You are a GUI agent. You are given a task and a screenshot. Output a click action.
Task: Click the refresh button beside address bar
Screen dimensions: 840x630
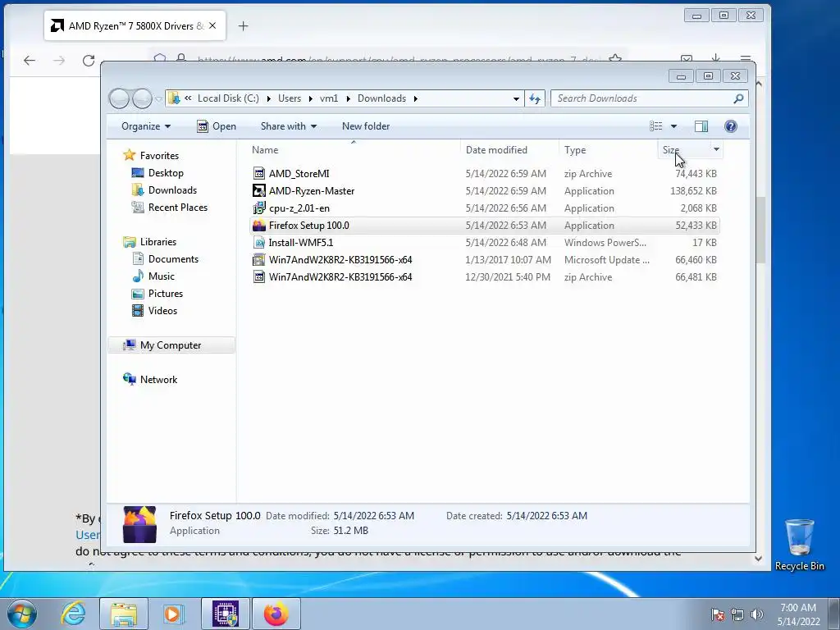coord(535,98)
